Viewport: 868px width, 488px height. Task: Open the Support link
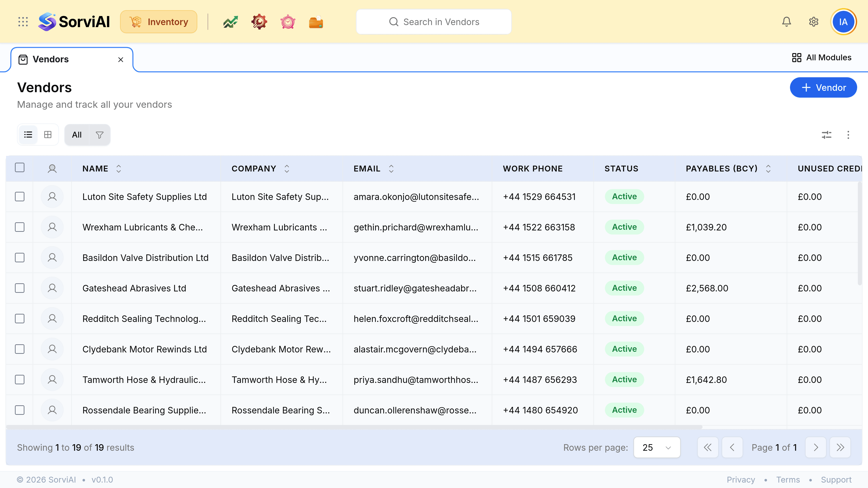coord(836,480)
